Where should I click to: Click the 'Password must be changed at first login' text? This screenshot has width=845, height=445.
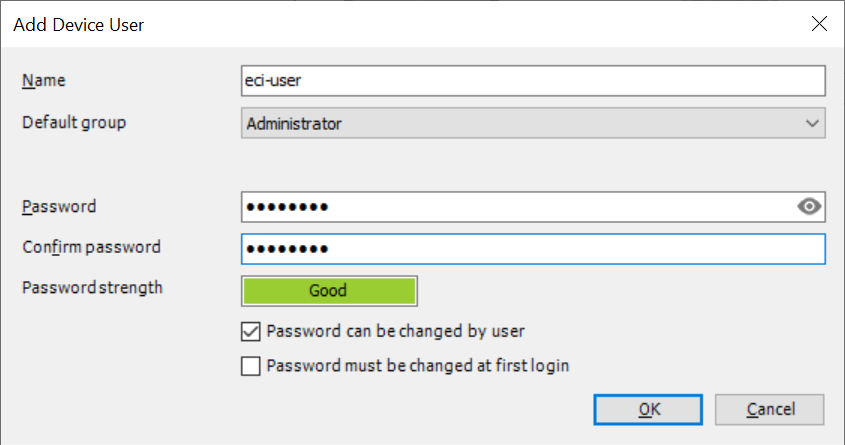[x=418, y=366]
